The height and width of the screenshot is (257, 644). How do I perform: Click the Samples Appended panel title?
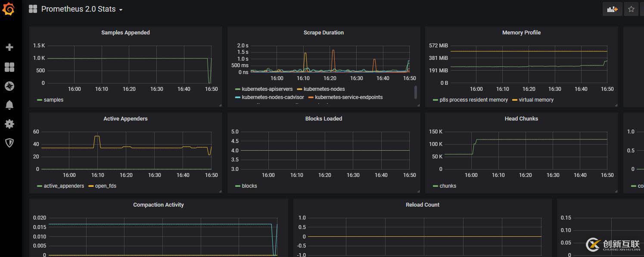pyautogui.click(x=125, y=33)
